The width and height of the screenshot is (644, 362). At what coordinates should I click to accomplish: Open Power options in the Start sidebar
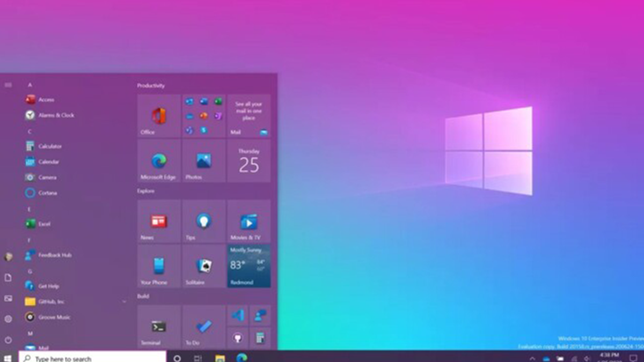pyautogui.click(x=8, y=339)
